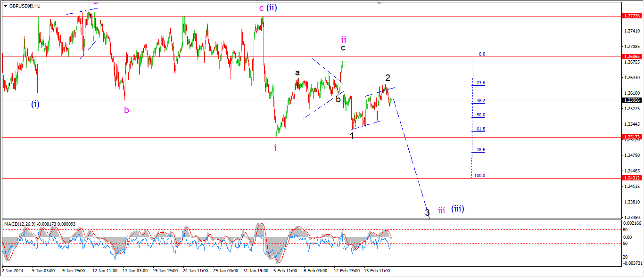Screen dimensions: 644x277
Task: Click the Fibonacci 61.8 level label
Action: coord(480,129)
